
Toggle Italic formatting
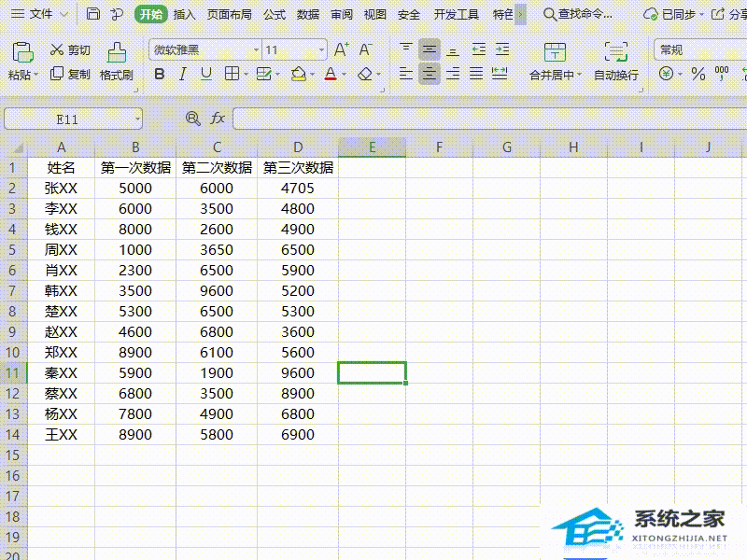click(182, 74)
